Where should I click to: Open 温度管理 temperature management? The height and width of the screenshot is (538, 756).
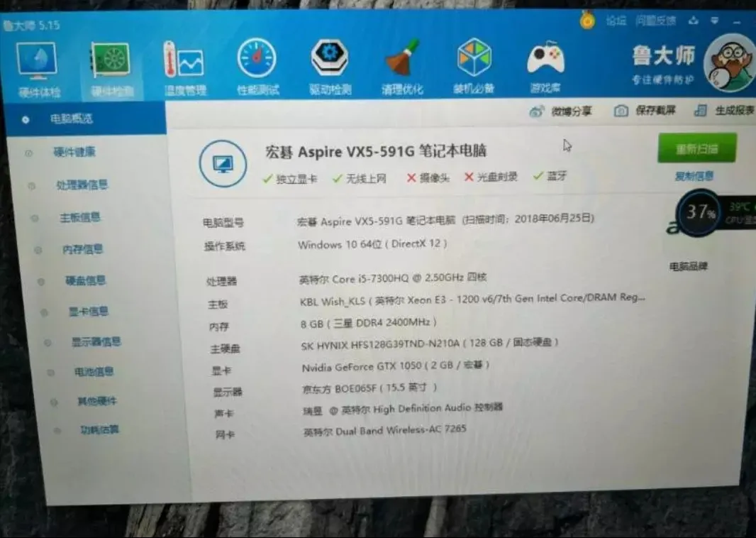184,68
